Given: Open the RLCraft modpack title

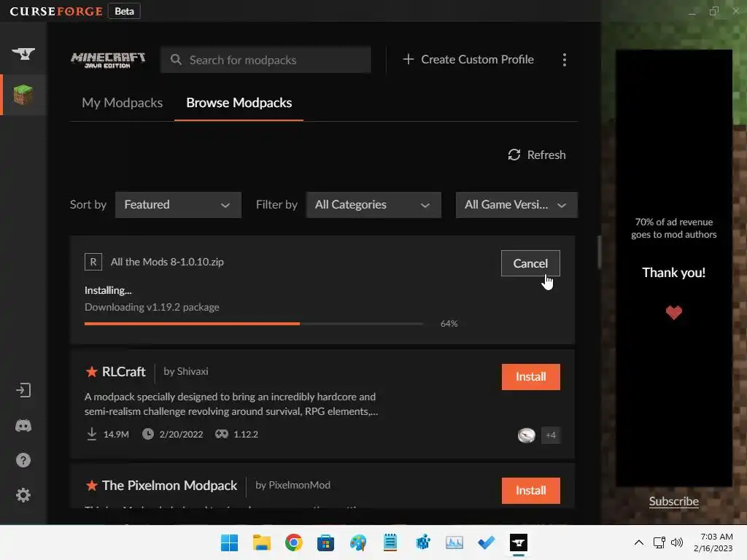Looking at the screenshot, I should [x=123, y=371].
